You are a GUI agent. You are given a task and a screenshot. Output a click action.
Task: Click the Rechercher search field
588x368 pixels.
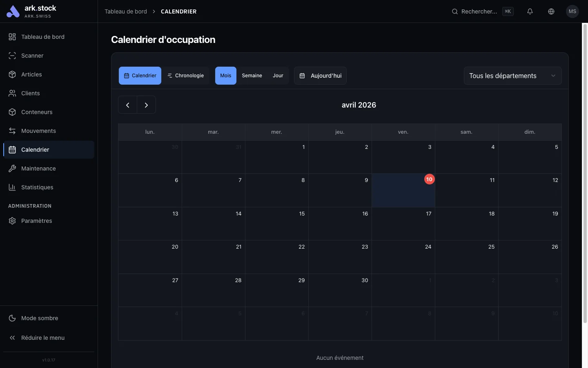(x=480, y=11)
